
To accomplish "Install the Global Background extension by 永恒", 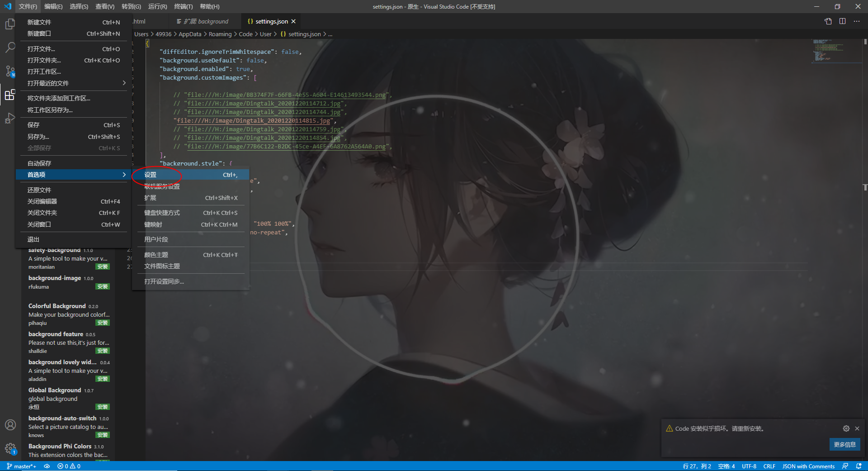I will click(x=102, y=406).
